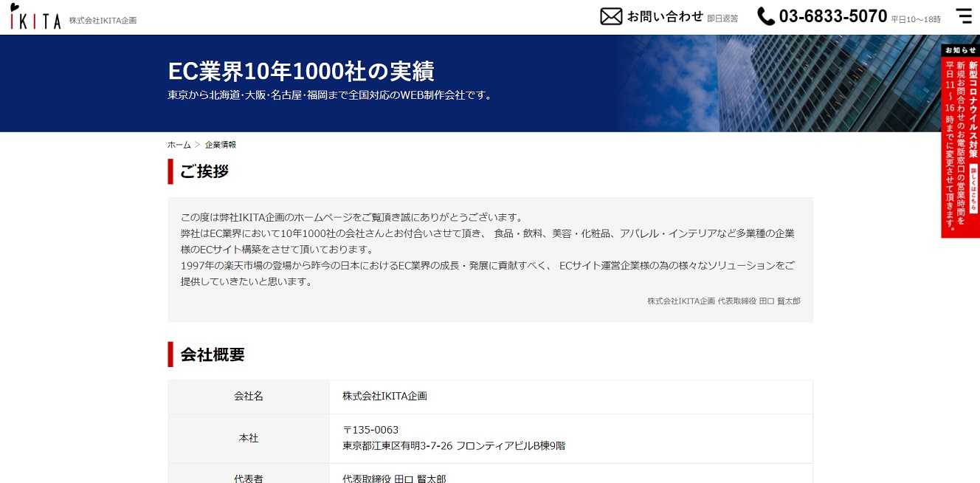Viewport: 980px width, 483px height.
Task: Click the 株式会社IKITA企画 text beside the logo
Action: [x=103, y=21]
